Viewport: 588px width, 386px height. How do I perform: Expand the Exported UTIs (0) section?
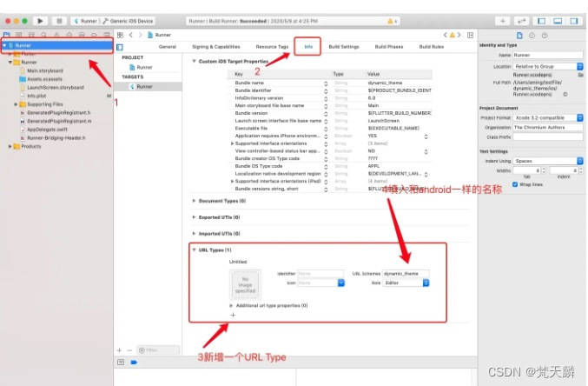194,217
